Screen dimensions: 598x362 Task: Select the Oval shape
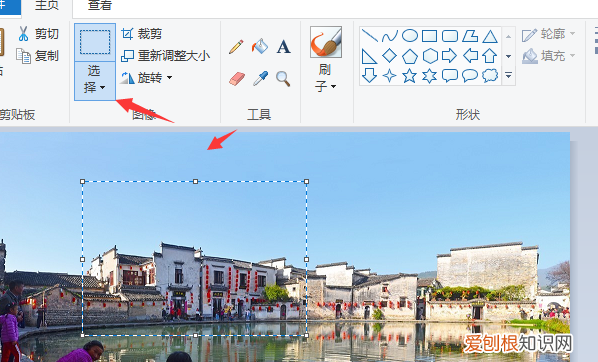pos(410,36)
